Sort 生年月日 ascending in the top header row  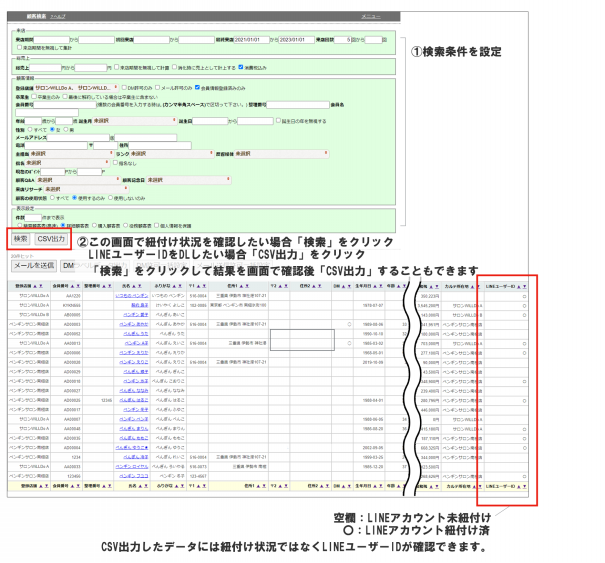pyautogui.click(x=375, y=286)
